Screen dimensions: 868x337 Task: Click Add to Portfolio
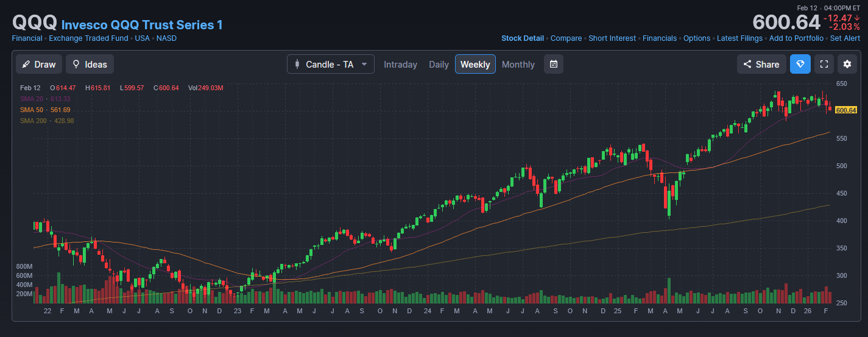click(x=796, y=38)
